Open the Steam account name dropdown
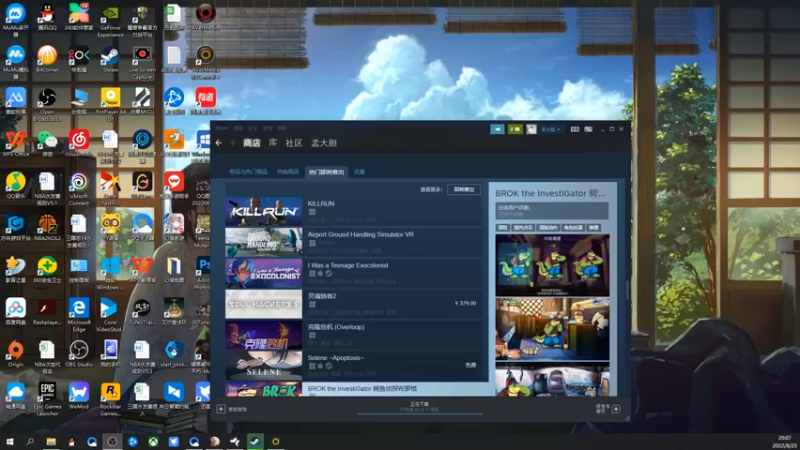This screenshot has width=800, height=450. tap(551, 130)
